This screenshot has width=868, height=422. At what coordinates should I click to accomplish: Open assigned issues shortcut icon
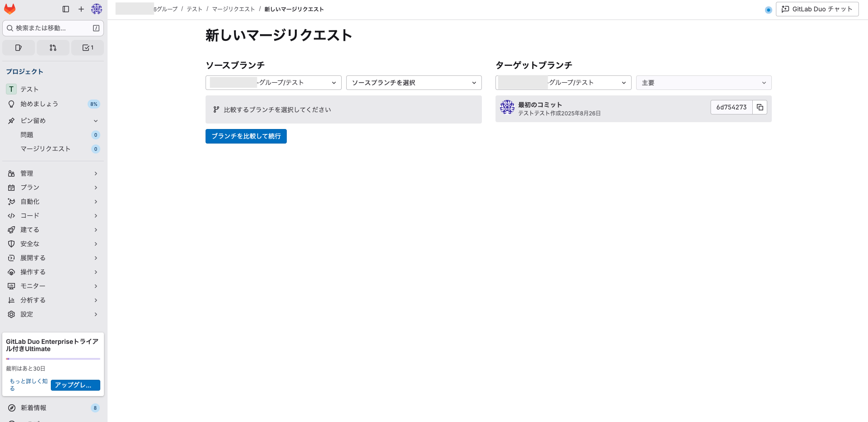coord(19,48)
